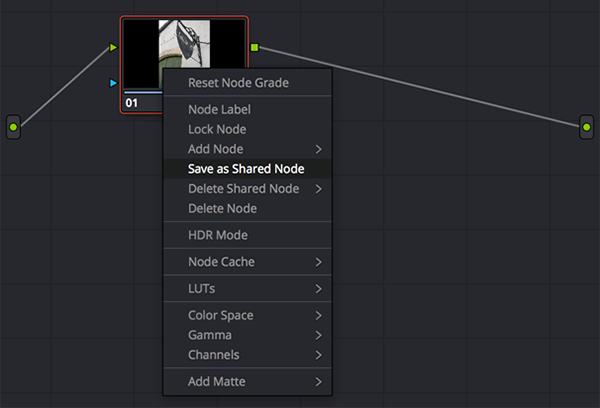Viewport: 600px width, 408px height.
Task: Click the arrow beside Add Matte
Action: (318, 382)
